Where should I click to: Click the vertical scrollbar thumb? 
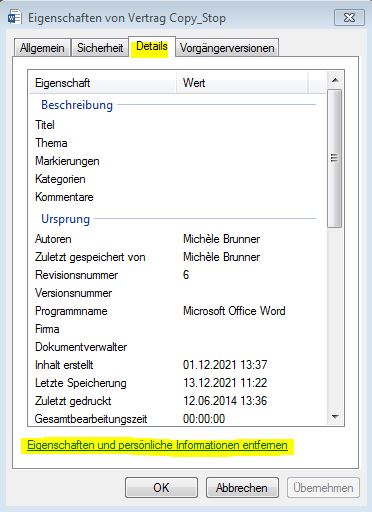point(335,158)
